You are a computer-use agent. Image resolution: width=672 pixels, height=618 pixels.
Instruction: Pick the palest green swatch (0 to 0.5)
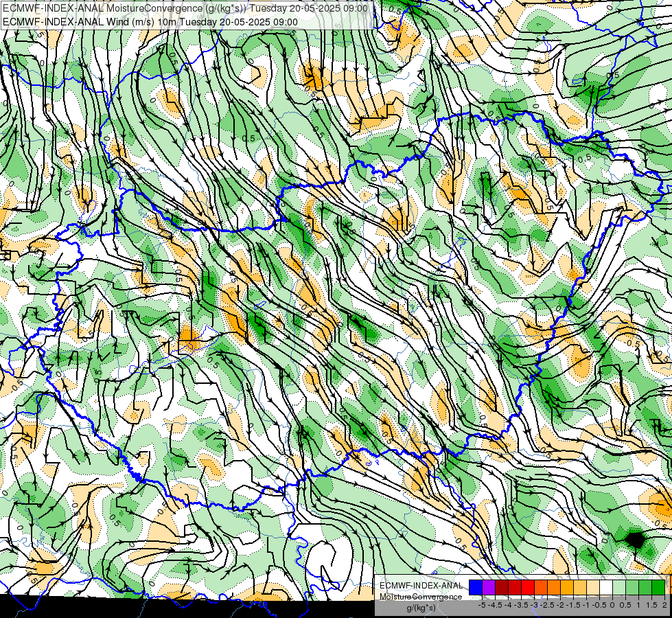pos(619,588)
